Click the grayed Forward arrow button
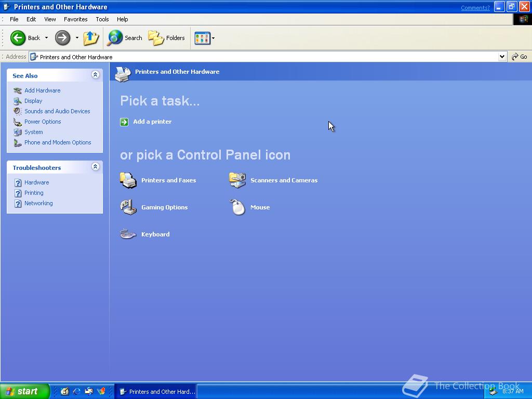Viewport: 532px width, 399px height. (x=62, y=37)
